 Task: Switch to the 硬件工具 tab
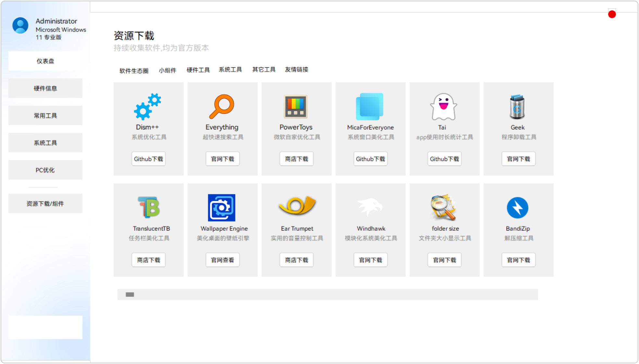tap(198, 70)
